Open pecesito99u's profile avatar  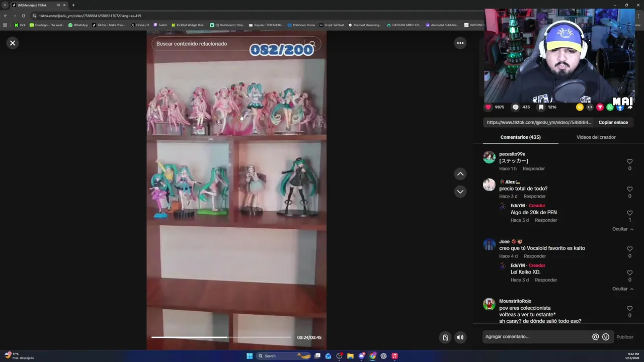pyautogui.click(x=489, y=157)
